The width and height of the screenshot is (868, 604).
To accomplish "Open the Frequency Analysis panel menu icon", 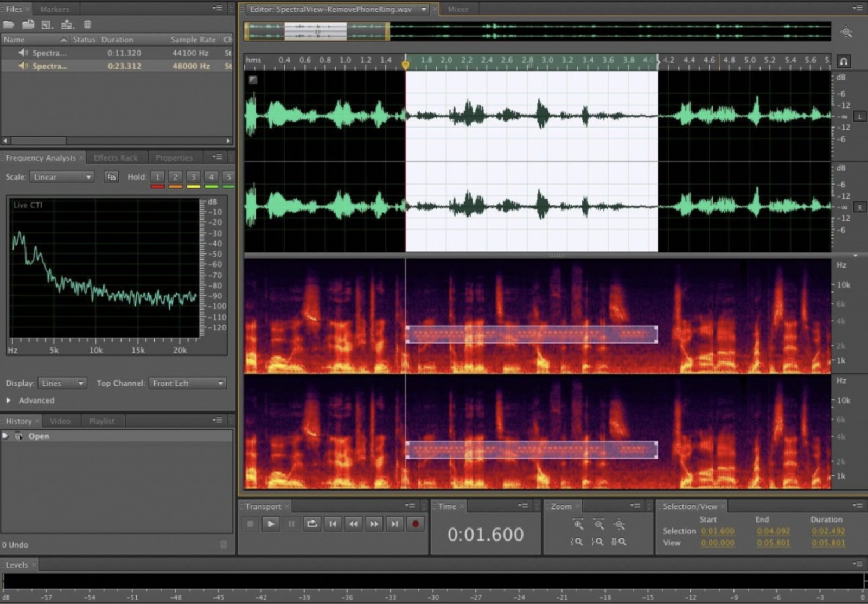I will point(218,157).
